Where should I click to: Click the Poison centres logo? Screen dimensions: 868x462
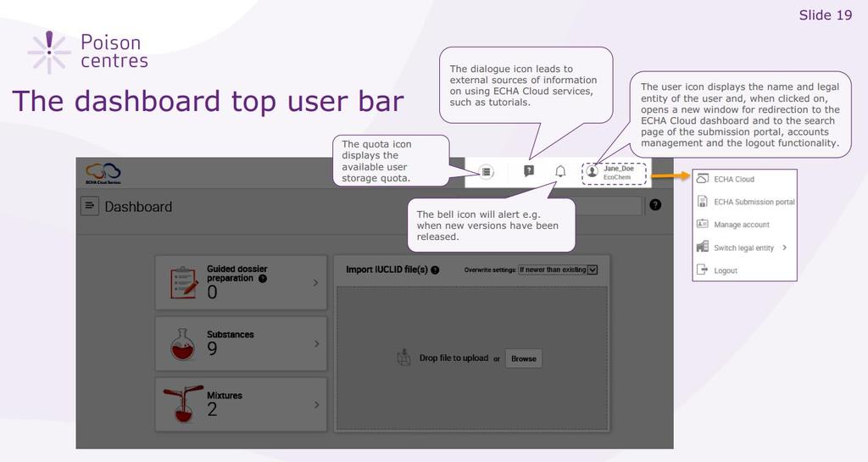coord(88,52)
